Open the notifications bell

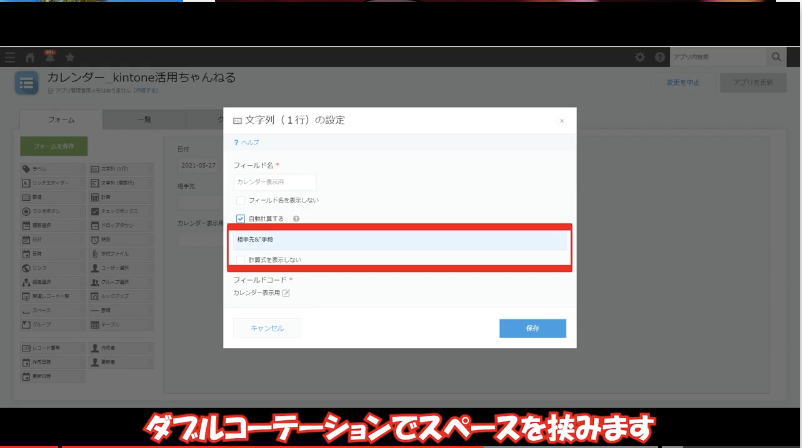(x=49, y=57)
